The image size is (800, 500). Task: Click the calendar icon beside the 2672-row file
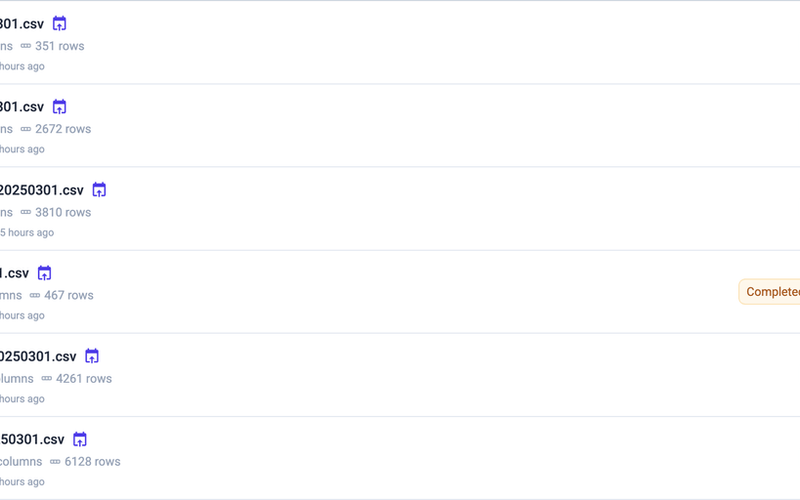point(59,107)
